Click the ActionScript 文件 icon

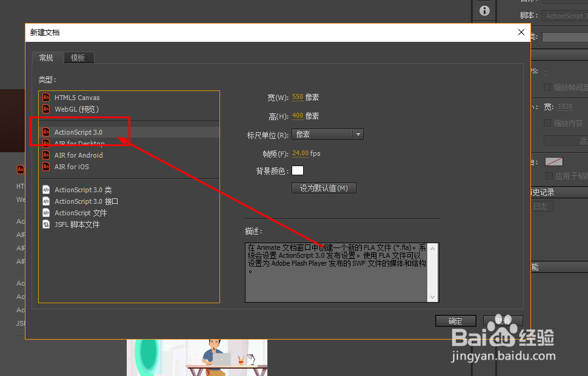[x=46, y=213]
